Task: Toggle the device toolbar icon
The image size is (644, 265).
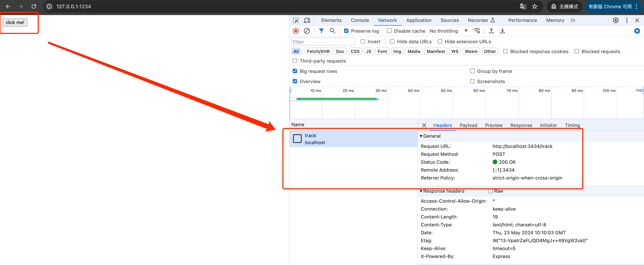Action: pyautogui.click(x=307, y=20)
